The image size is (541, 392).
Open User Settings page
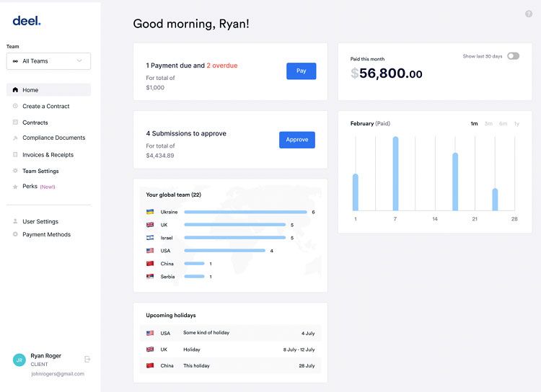[40, 221]
